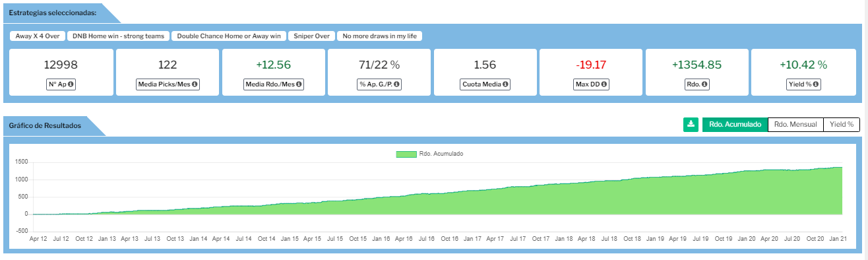Switch to Rdo. Acumulado chart view
The height and width of the screenshot is (260, 868).
[735, 124]
